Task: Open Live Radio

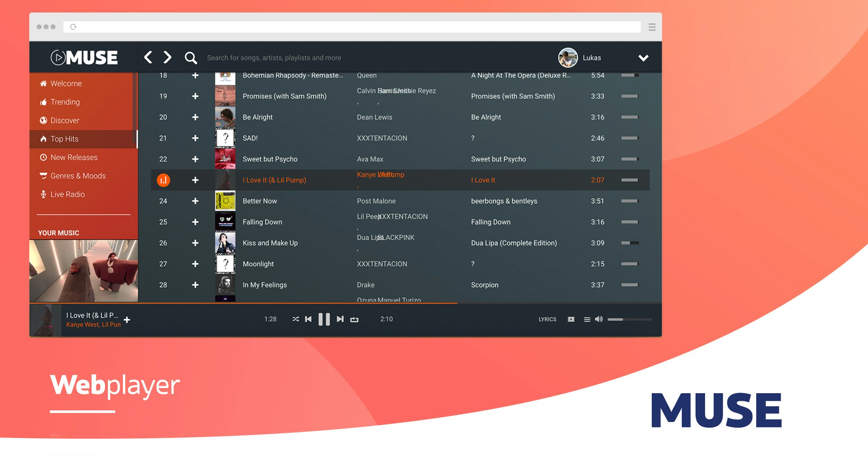Action: tap(67, 194)
